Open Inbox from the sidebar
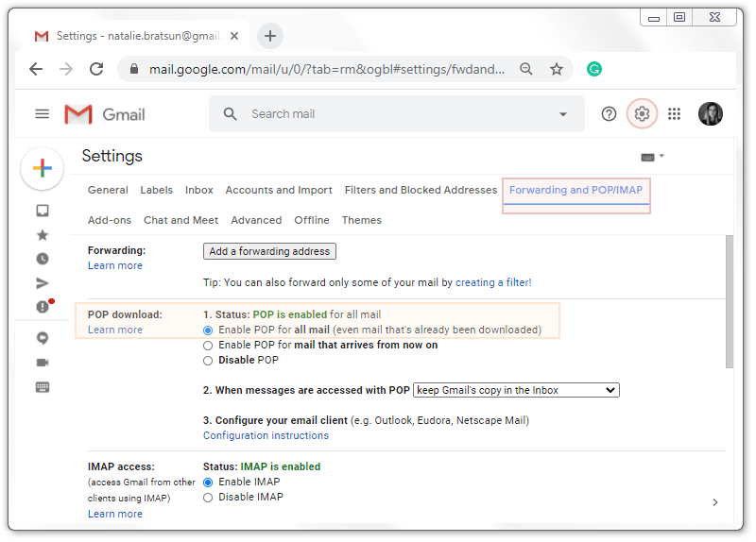This screenshot has width=756, height=542. pyautogui.click(x=43, y=211)
